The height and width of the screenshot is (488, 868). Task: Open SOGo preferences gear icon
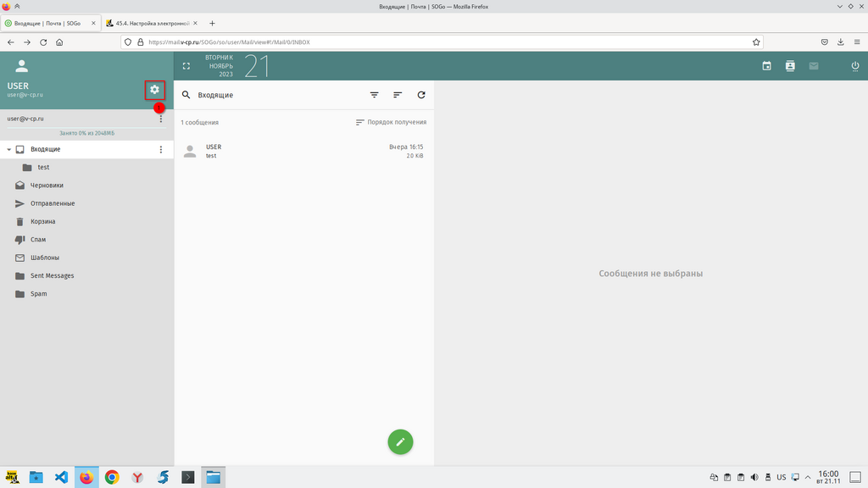[154, 89]
